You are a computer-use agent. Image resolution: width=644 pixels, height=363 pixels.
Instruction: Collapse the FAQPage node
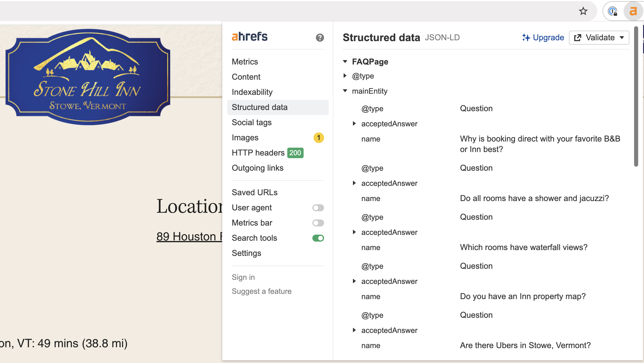point(345,62)
